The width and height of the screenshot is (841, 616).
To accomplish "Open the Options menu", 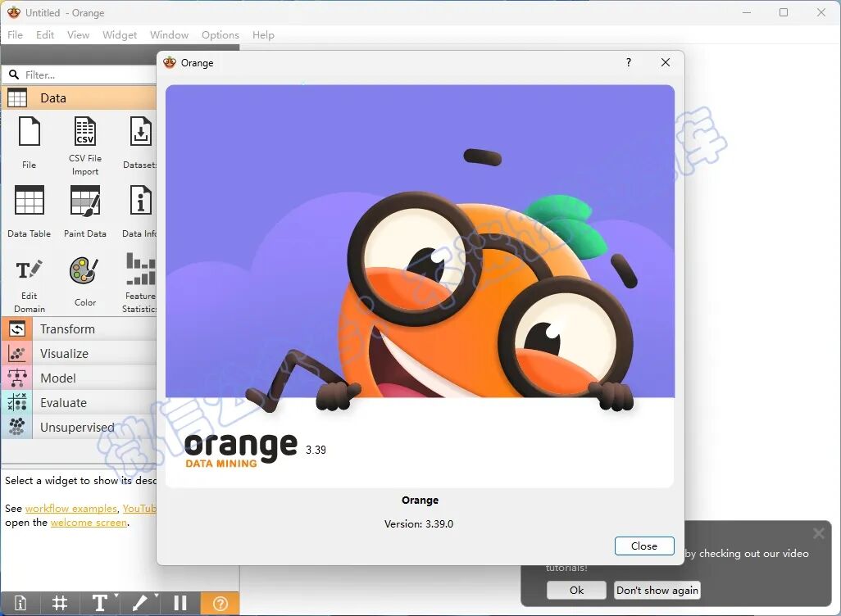I will click(220, 35).
